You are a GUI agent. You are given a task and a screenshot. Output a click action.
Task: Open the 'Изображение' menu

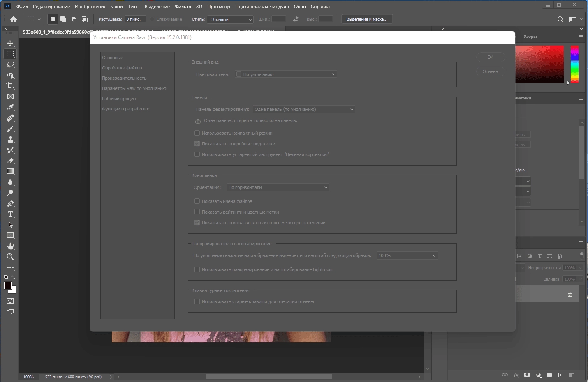point(90,7)
